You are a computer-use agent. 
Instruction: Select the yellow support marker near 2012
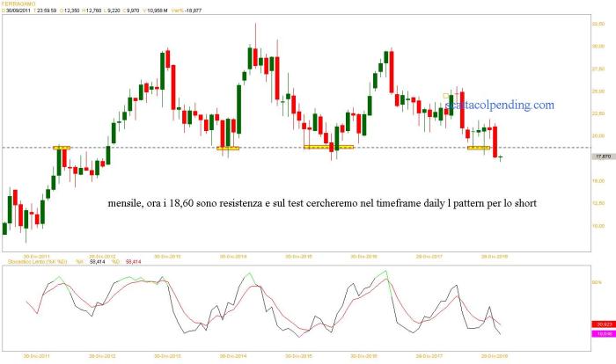[61, 147]
